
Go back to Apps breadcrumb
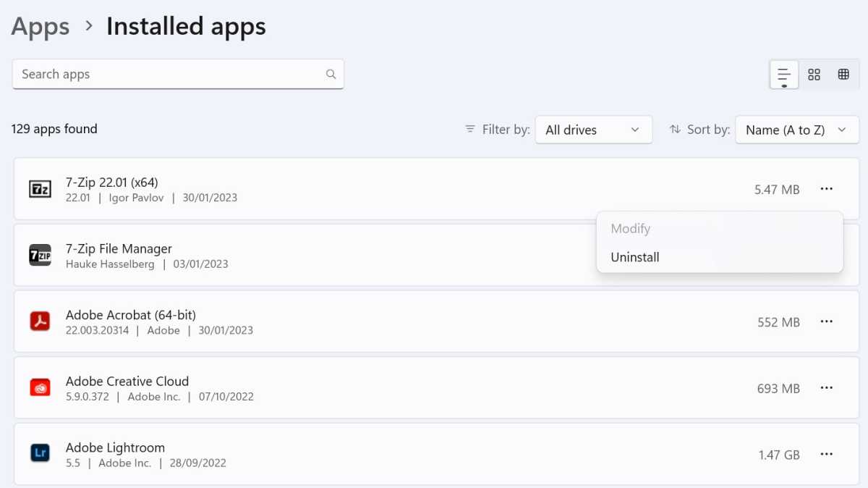pos(41,27)
